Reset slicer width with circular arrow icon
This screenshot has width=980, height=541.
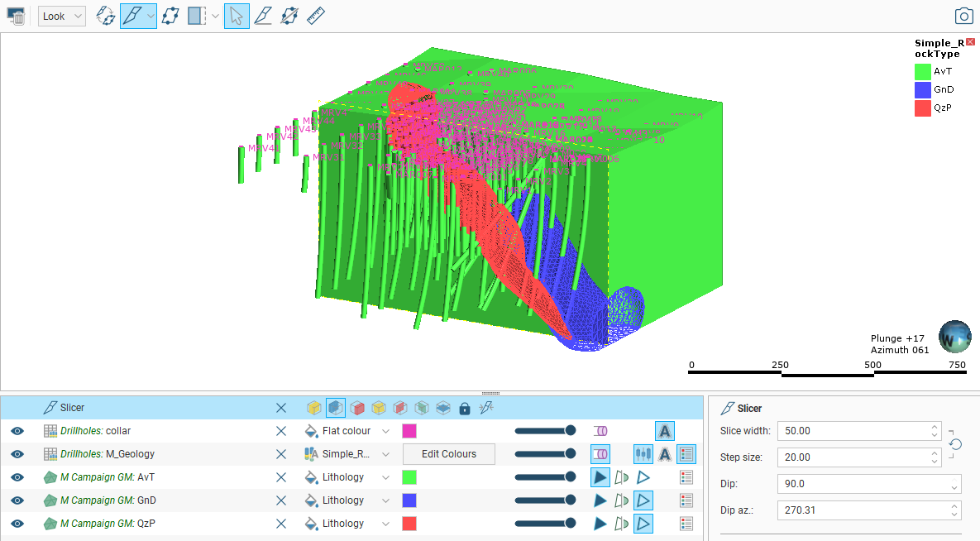955,444
